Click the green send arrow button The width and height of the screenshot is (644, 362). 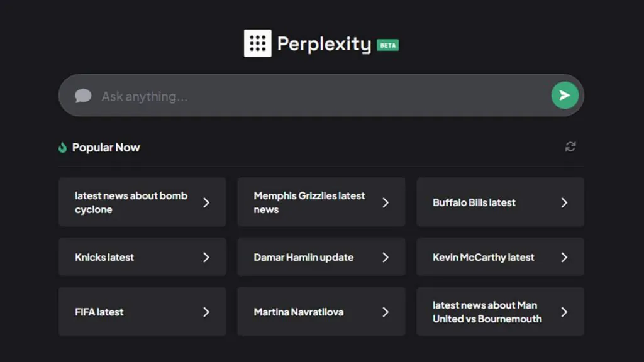(x=565, y=96)
